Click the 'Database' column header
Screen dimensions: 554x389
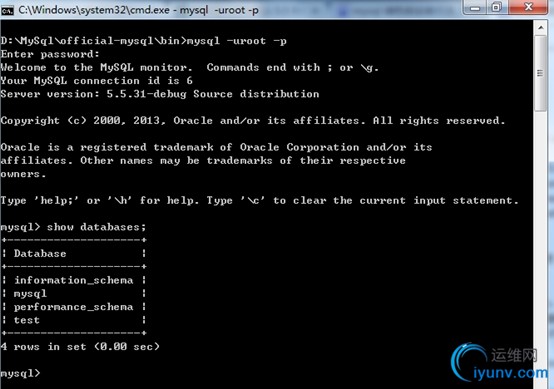(40, 254)
